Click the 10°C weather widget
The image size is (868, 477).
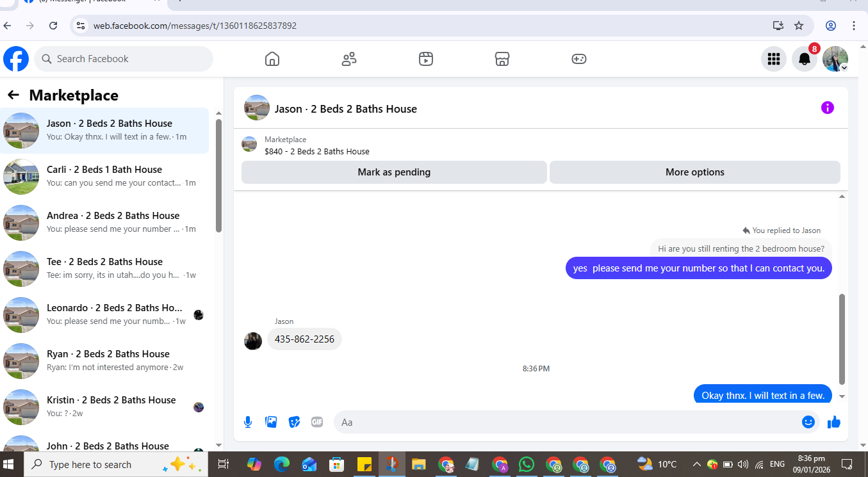tap(657, 464)
